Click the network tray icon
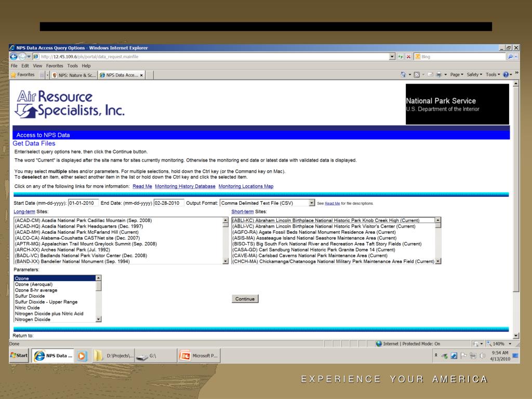 pyautogui.click(x=473, y=356)
